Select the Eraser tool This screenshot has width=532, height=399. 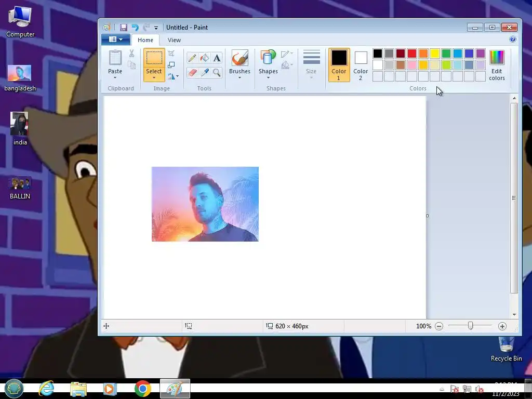(192, 72)
